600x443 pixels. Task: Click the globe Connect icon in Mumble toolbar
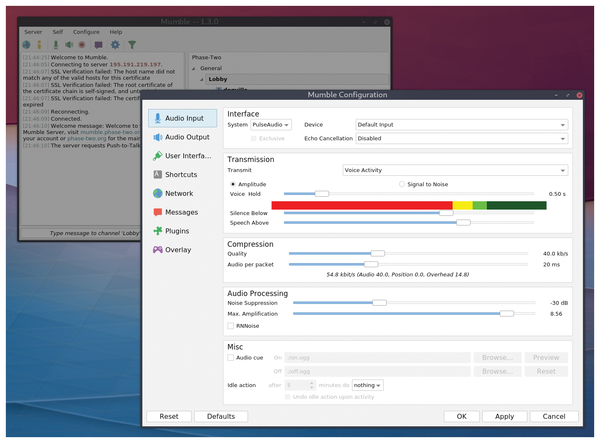coord(26,45)
